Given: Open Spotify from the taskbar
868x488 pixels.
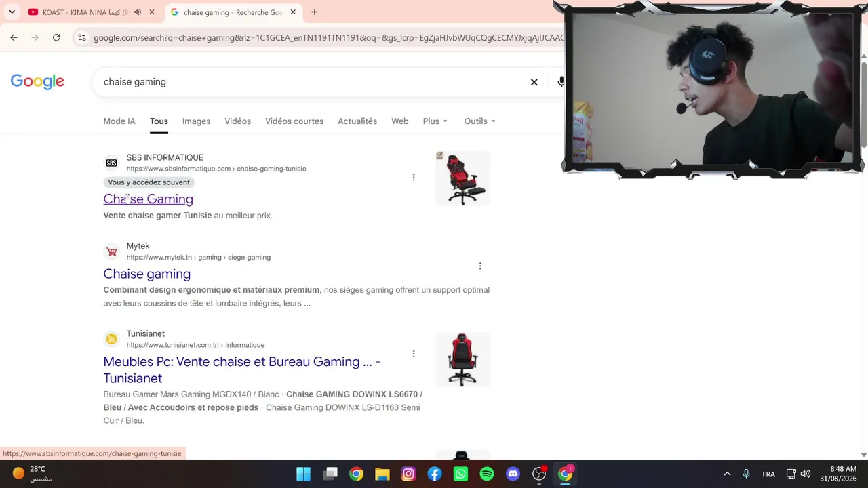Looking at the screenshot, I should point(487,474).
